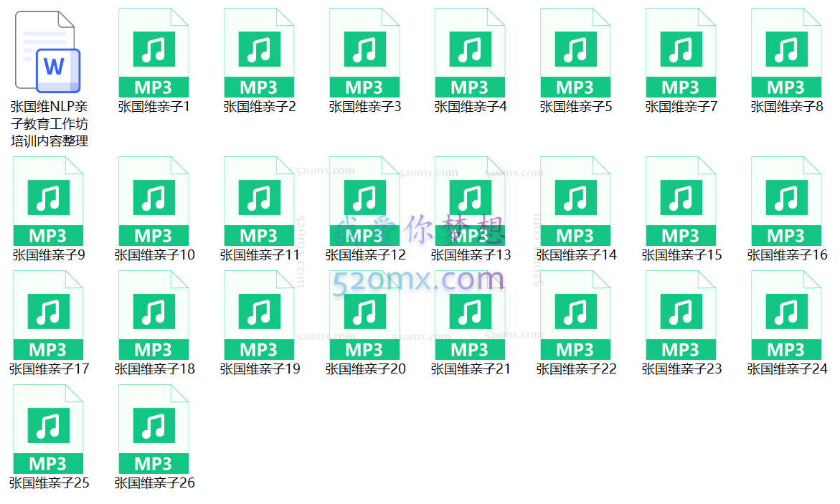Select the last MP3 file 张国维亲子26
The height and width of the screenshot is (504, 840).
154,429
